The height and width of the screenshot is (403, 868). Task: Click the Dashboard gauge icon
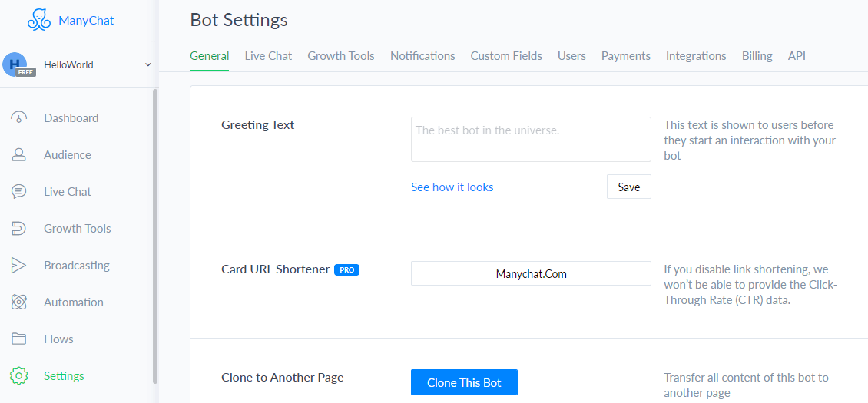[19, 118]
